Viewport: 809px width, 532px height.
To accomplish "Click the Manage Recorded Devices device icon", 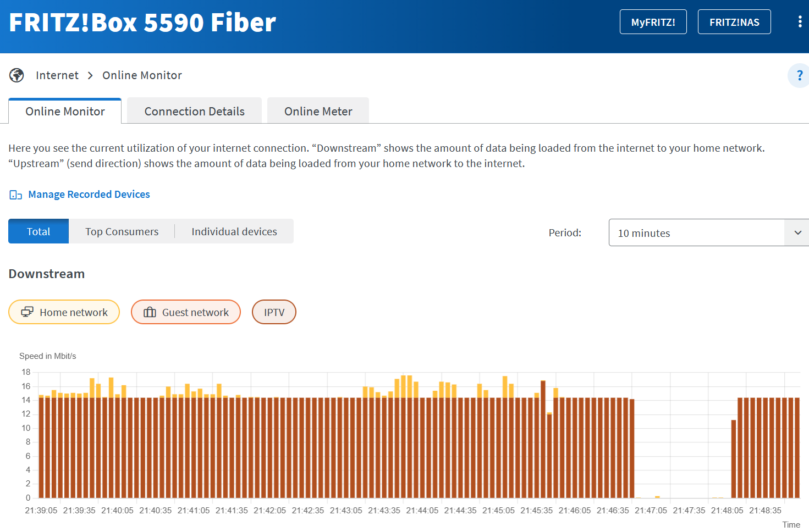I will 16,195.
